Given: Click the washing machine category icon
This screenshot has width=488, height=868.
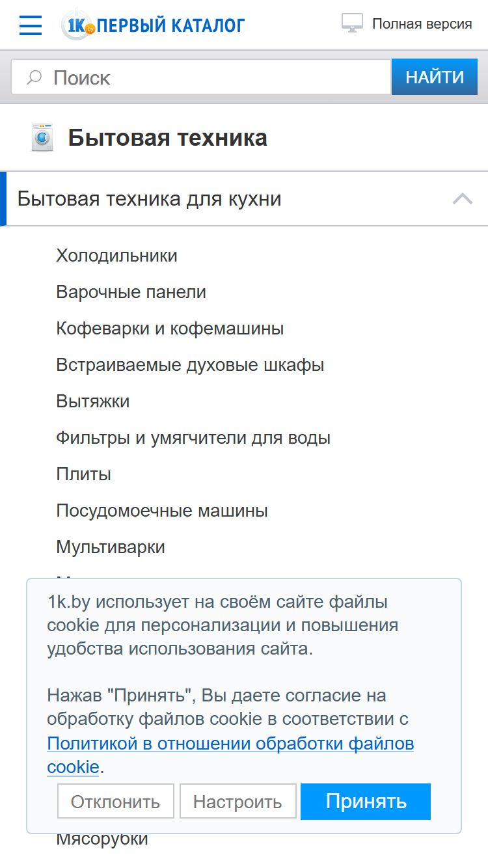Looking at the screenshot, I should point(42,138).
